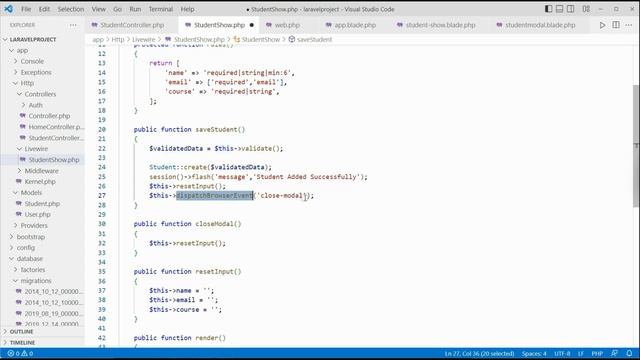Click saveStudent method breadcrumb icon
640x360 pixels.
coord(292,40)
